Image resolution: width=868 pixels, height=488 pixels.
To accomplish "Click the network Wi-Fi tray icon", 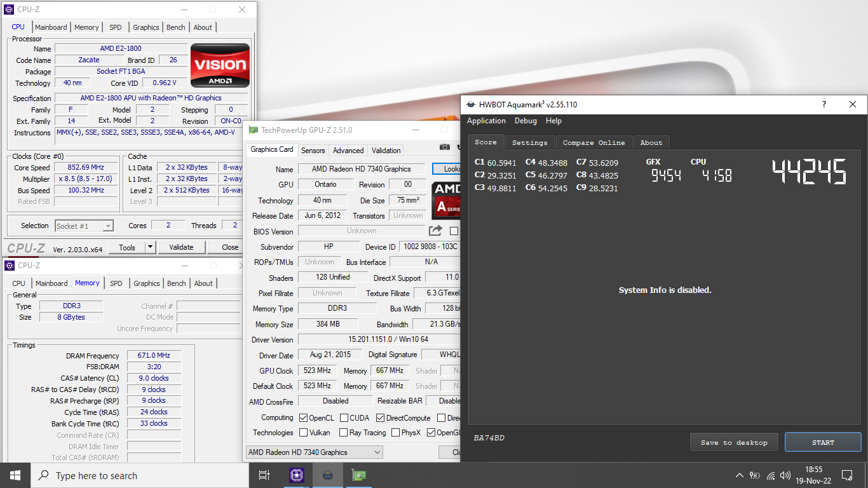I will 771,475.
